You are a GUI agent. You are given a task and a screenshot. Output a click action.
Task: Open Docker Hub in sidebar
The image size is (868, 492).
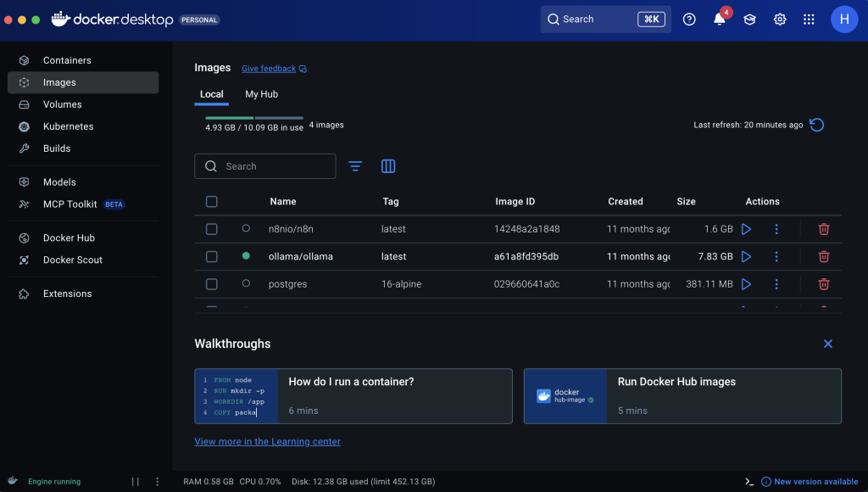click(x=83, y=238)
